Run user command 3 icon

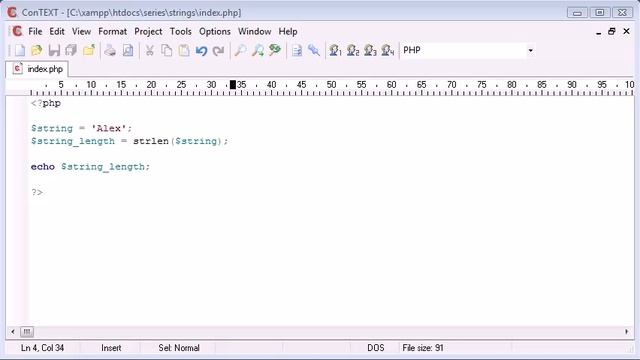pyautogui.click(x=370, y=50)
